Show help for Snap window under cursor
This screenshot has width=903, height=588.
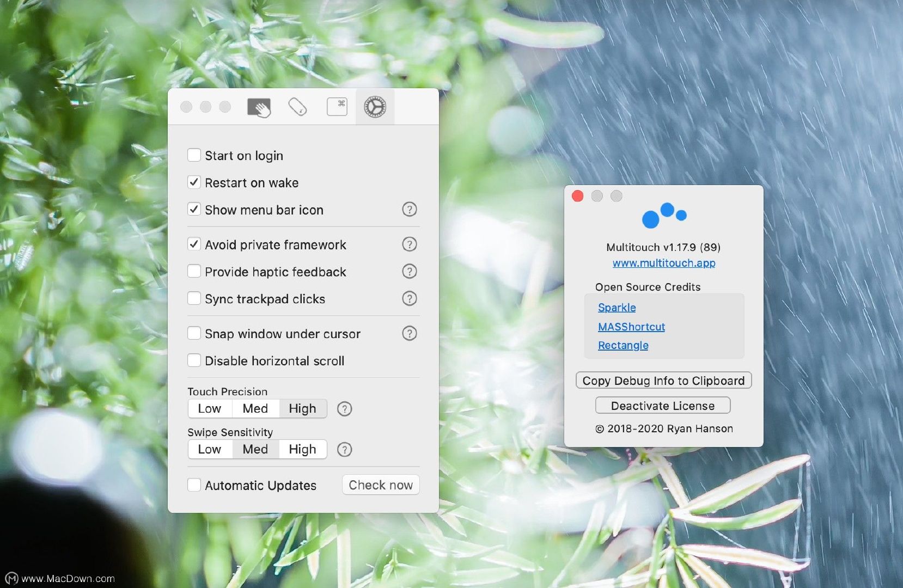pyautogui.click(x=410, y=333)
